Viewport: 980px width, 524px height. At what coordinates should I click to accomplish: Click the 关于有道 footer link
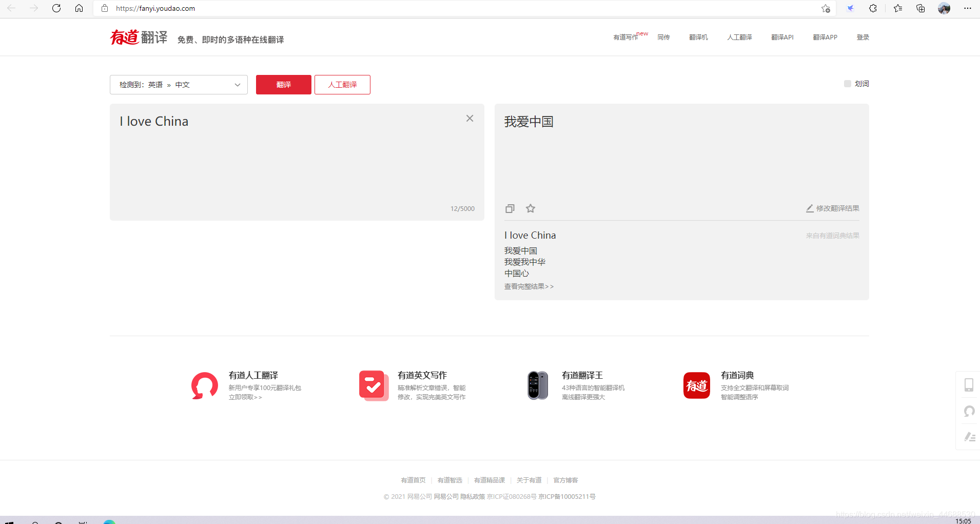pyautogui.click(x=529, y=480)
